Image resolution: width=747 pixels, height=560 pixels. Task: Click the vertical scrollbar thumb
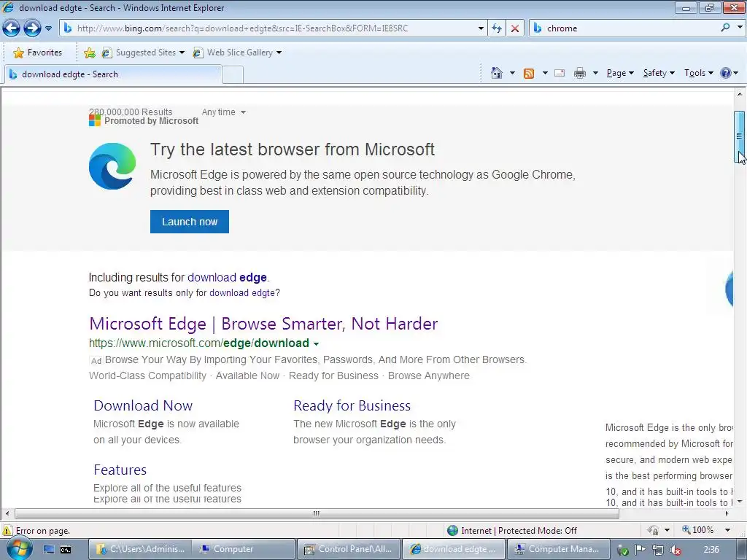tap(740, 136)
